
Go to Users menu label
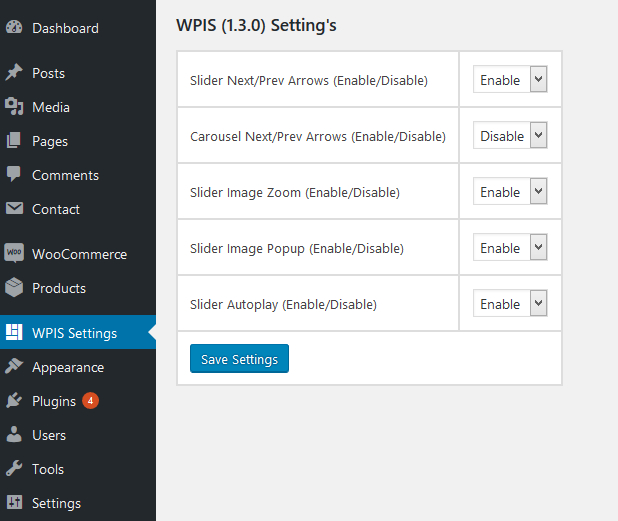pos(49,435)
